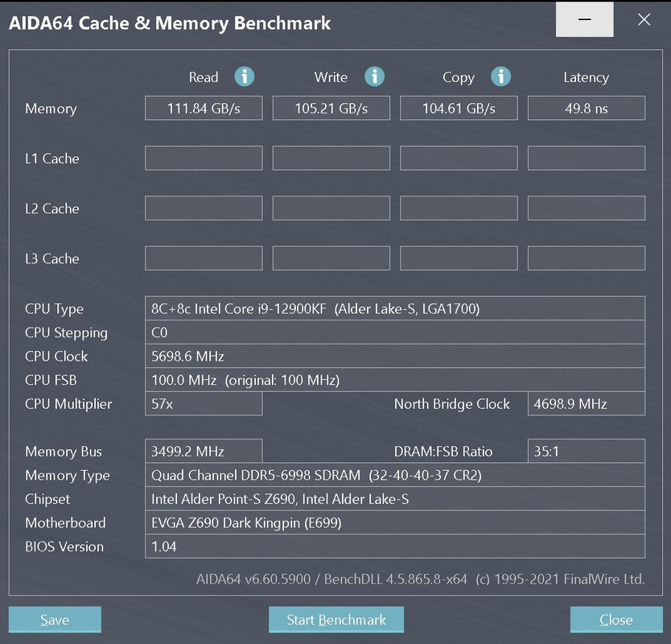Click the Memory Bus value 3499.2 MHz
This screenshot has height=644, width=671.
click(x=204, y=451)
